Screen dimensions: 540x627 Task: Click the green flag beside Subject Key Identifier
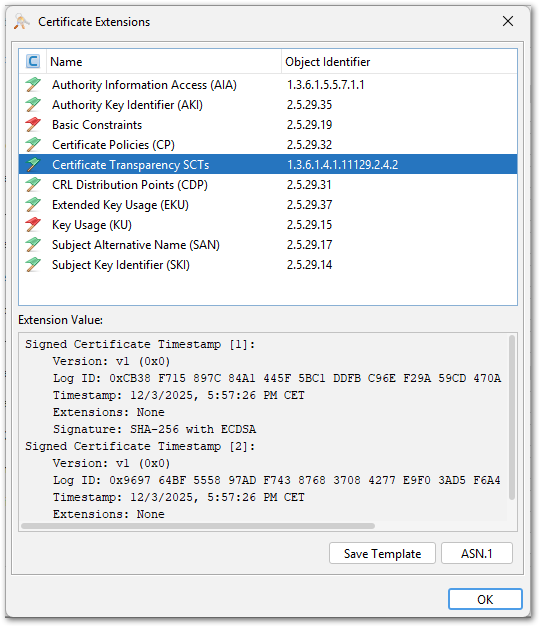[33, 264]
